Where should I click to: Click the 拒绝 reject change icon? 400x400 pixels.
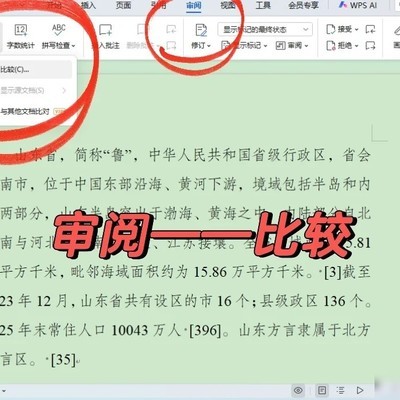330,45
